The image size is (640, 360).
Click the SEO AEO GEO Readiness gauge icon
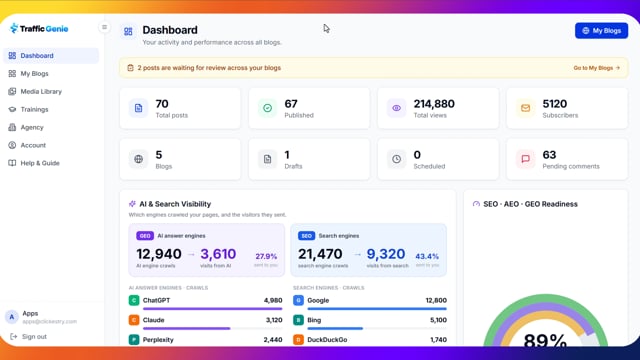coord(476,204)
